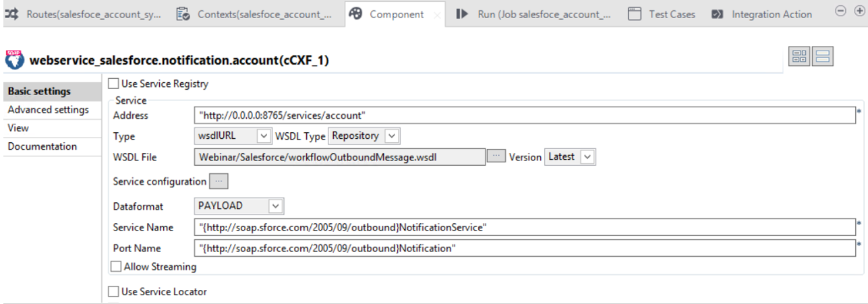Enable the Use Service Locator checkbox
The width and height of the screenshot is (868, 304).
coord(114,292)
